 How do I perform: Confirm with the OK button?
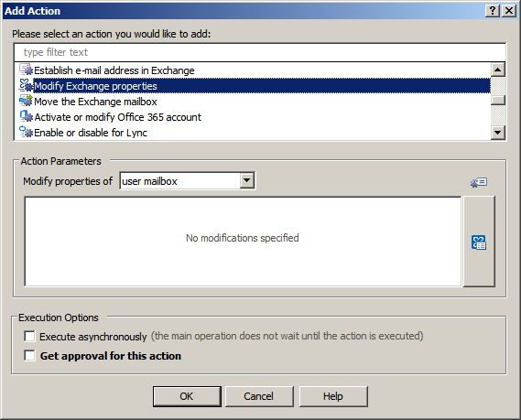(187, 396)
